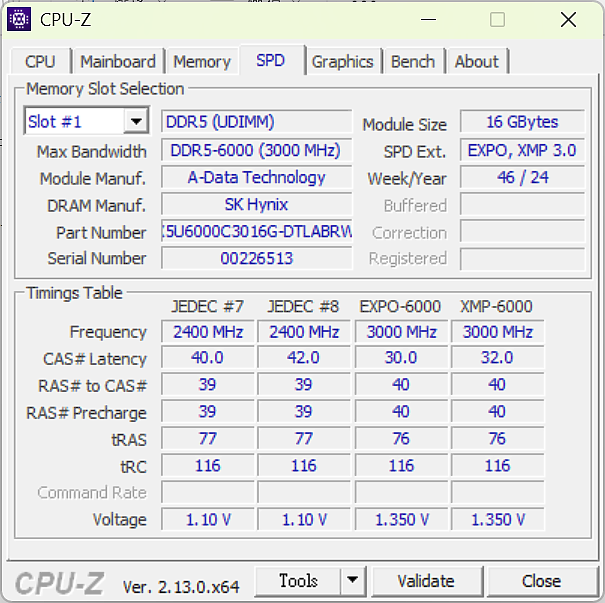Select the SPD tab
Viewport: 605px width, 603px height.
point(271,60)
